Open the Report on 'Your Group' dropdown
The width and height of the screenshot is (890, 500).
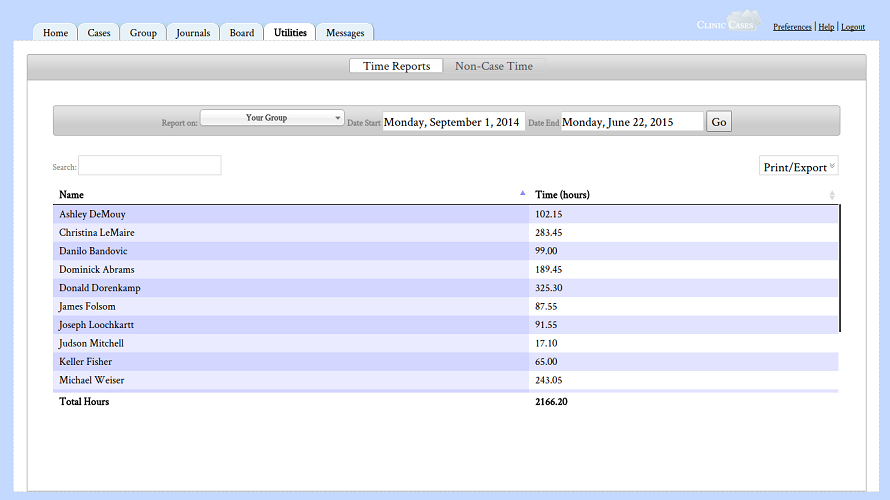click(272, 118)
